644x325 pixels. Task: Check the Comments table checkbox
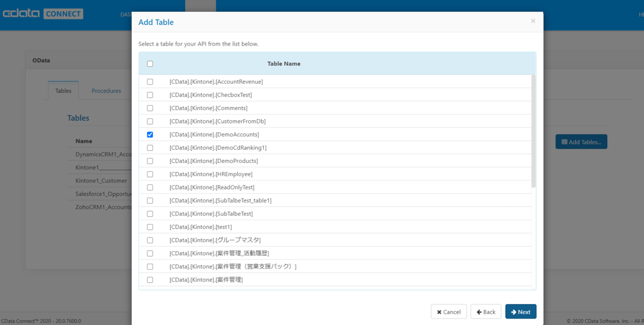(x=150, y=108)
